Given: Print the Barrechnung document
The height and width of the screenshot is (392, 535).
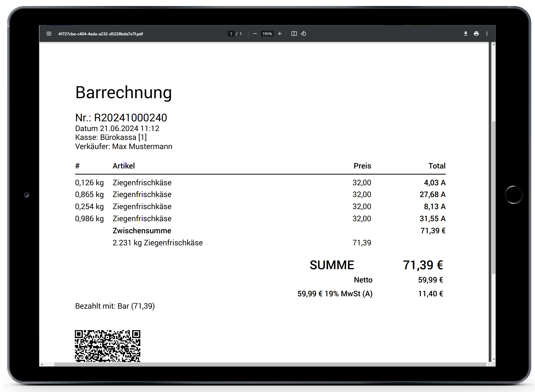Looking at the screenshot, I should 477,34.
